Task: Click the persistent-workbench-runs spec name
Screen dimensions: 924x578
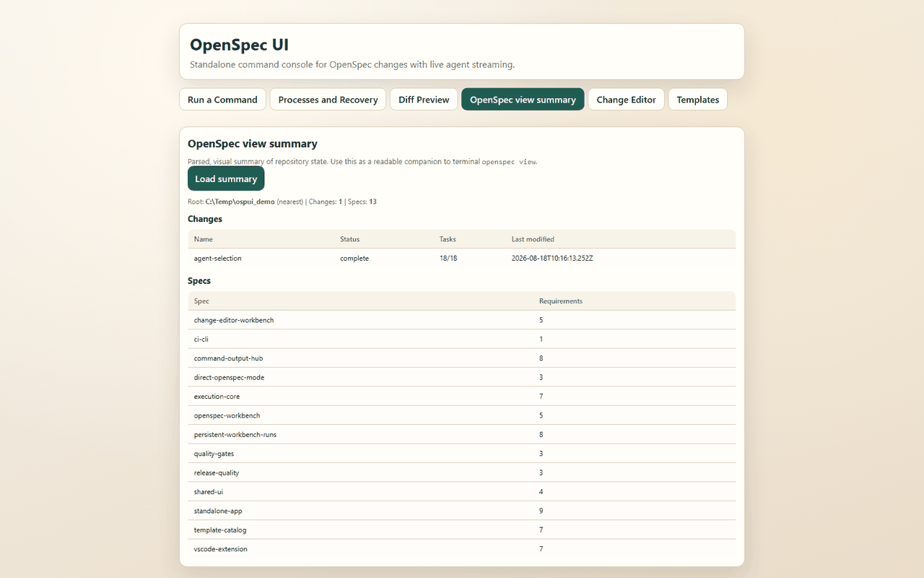Action: pos(235,435)
